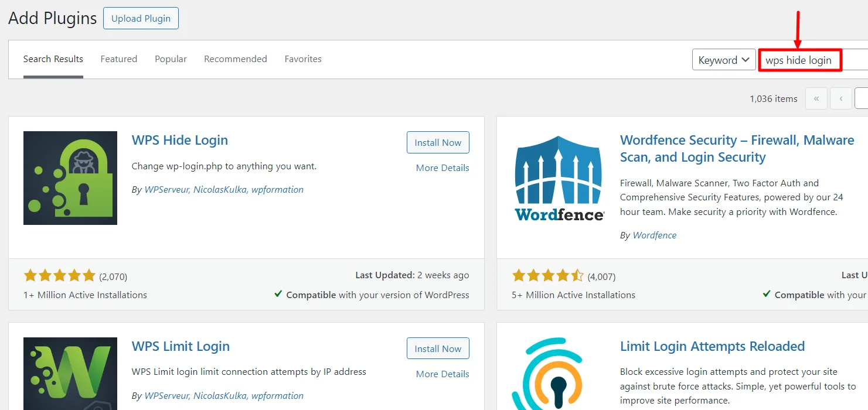
Task: Click WPS Limit Login's author link
Action: pyautogui.click(x=224, y=395)
